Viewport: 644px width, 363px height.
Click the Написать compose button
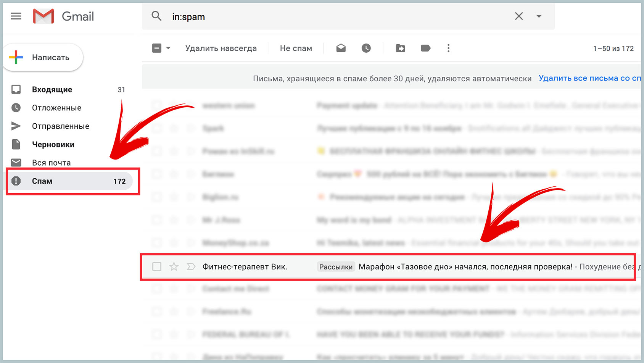pos(43,57)
